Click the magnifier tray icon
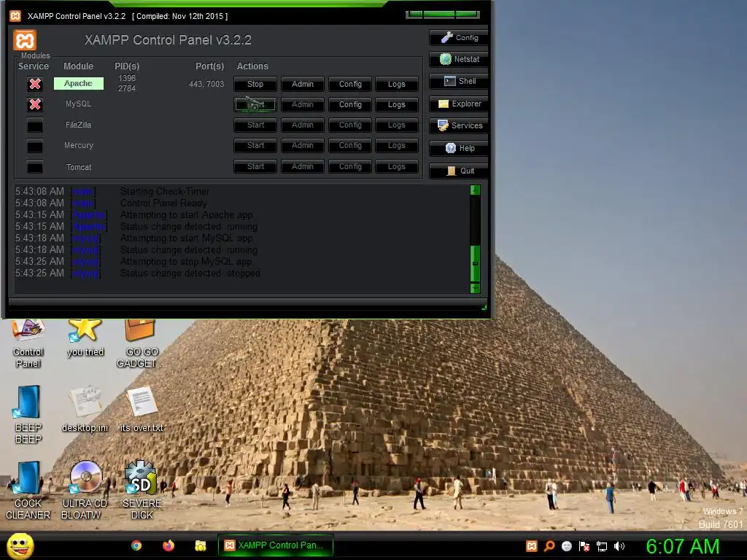This screenshot has width=747, height=560. [549, 546]
